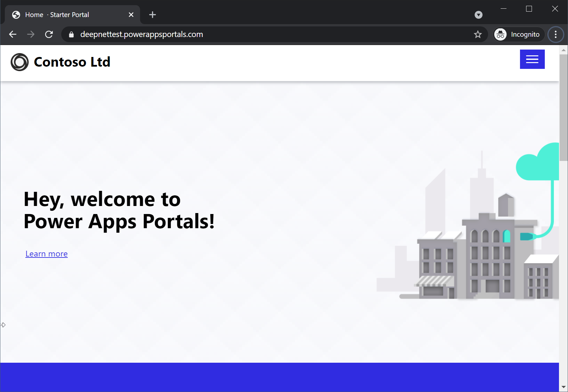Bookmark this page with the star
Screen dimensions: 568x392
(x=478, y=34)
